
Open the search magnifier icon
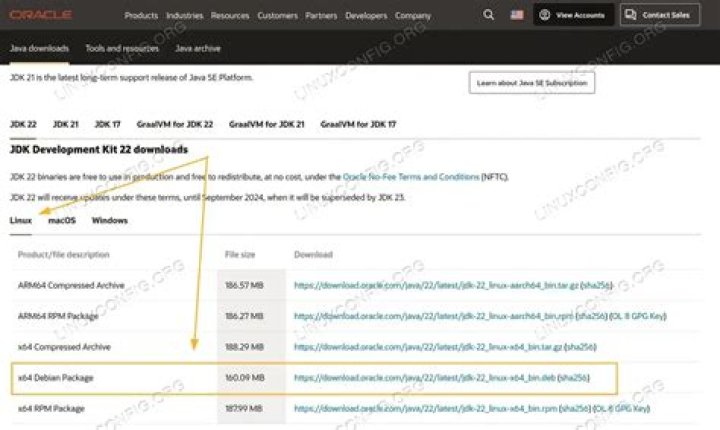pos(489,15)
